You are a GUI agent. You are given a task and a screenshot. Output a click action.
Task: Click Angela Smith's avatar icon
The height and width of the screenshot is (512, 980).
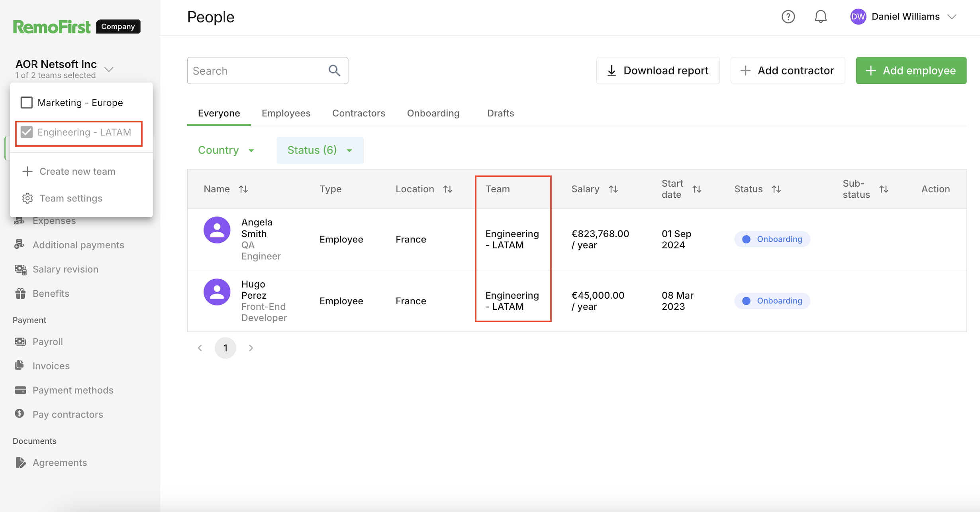[217, 230]
